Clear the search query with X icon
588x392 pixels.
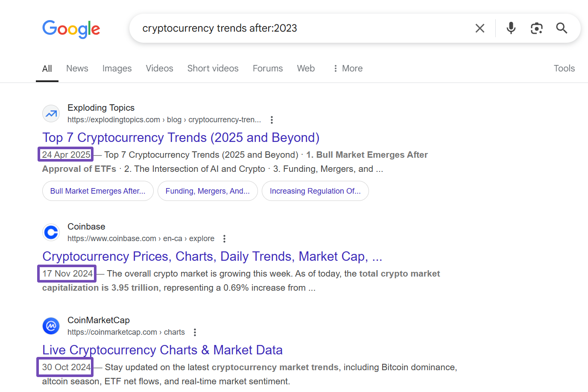pos(480,28)
